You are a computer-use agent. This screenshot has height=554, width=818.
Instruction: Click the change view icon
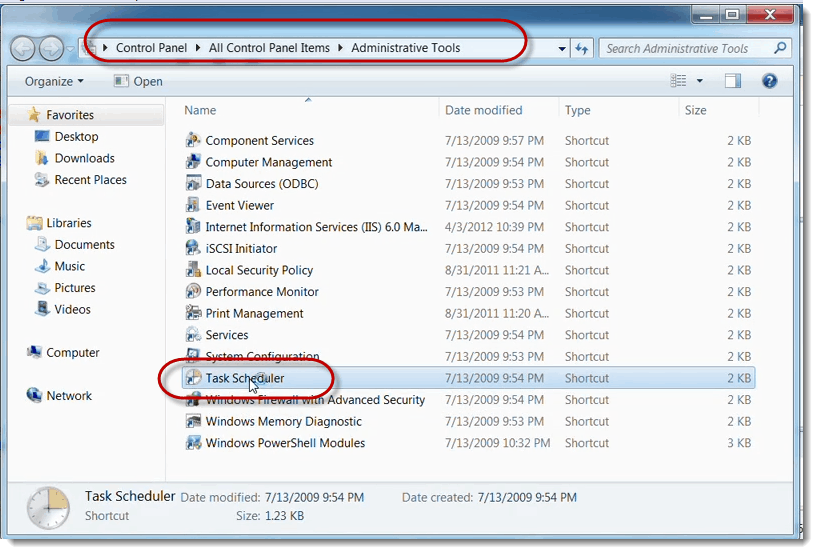(x=678, y=81)
